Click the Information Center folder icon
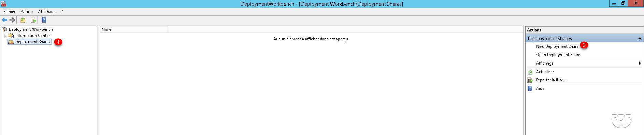The width and height of the screenshot is (644, 135). click(x=11, y=36)
